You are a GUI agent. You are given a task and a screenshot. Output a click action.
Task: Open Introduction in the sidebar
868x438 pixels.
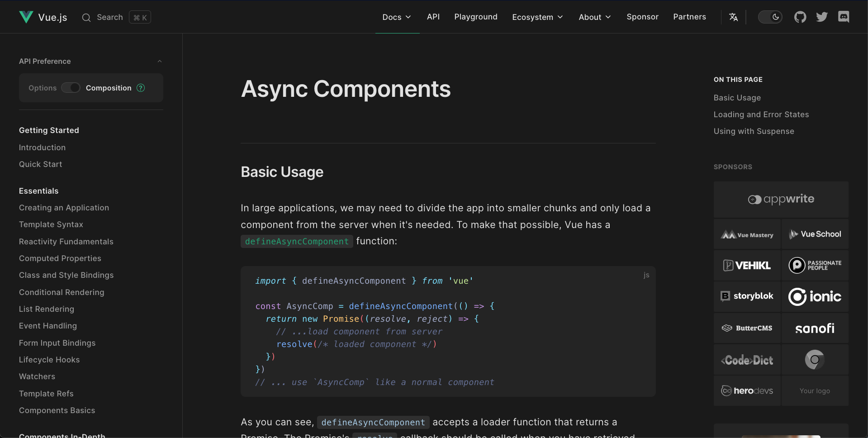pos(42,148)
